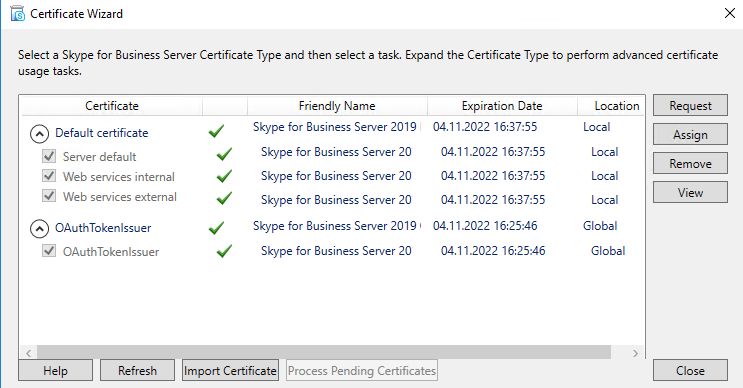Screen dimensions: 743x388
Task: Click the Friendly Name column header
Action: [337, 106]
